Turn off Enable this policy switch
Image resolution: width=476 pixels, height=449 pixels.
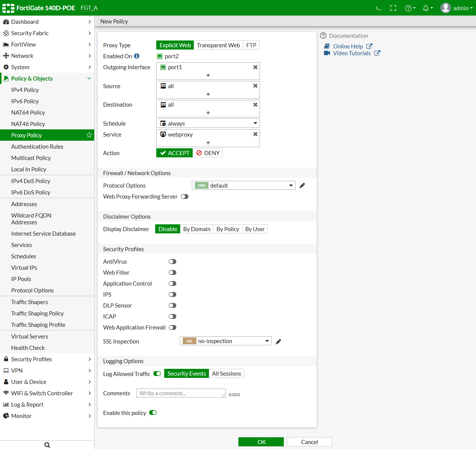click(153, 413)
